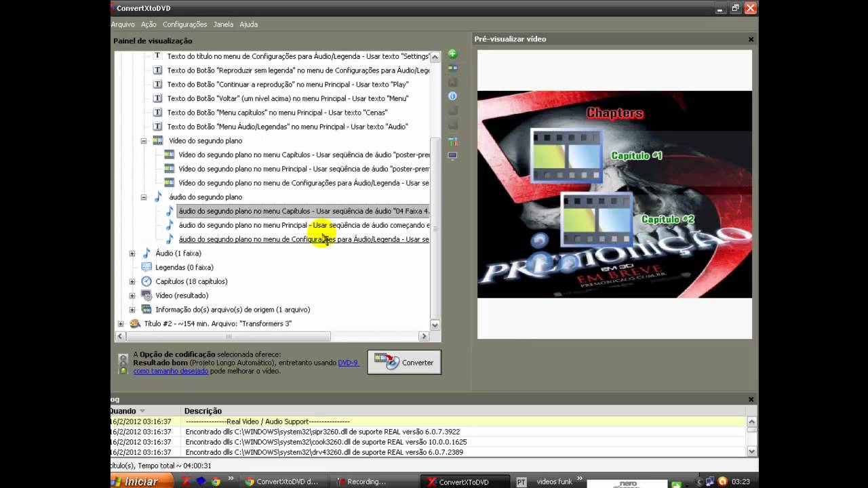Show file information with blue info icon
868x488 pixels.
click(x=452, y=96)
